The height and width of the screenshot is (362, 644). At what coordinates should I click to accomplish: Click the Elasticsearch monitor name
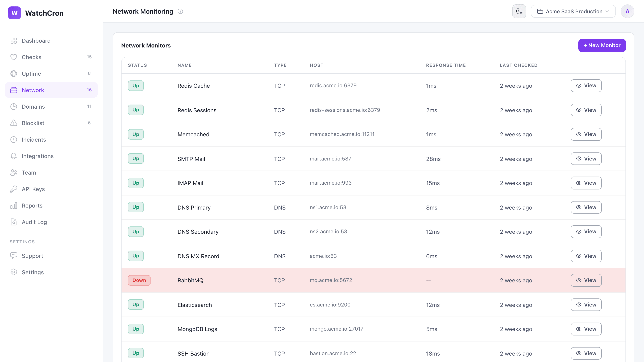[x=194, y=305]
